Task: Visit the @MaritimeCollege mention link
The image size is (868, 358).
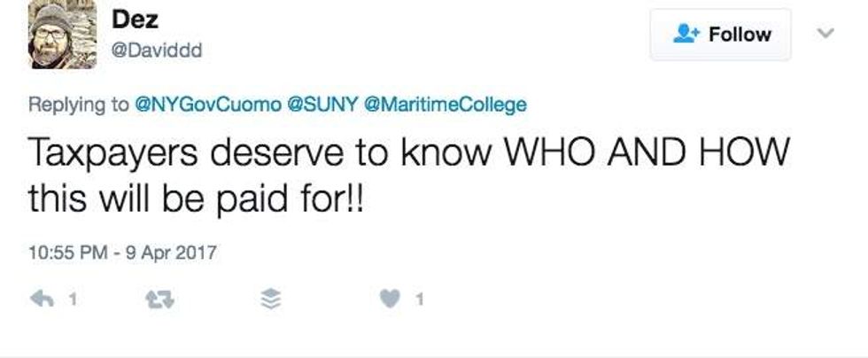Action: click(x=445, y=105)
